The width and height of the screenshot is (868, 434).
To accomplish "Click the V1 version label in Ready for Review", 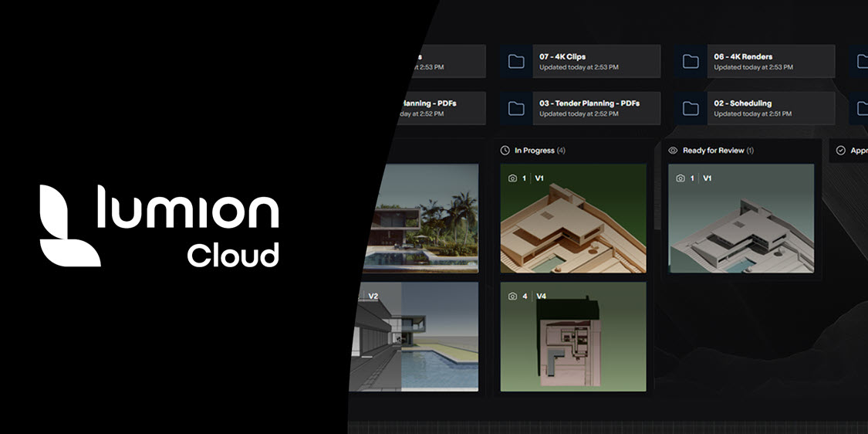I will [707, 178].
